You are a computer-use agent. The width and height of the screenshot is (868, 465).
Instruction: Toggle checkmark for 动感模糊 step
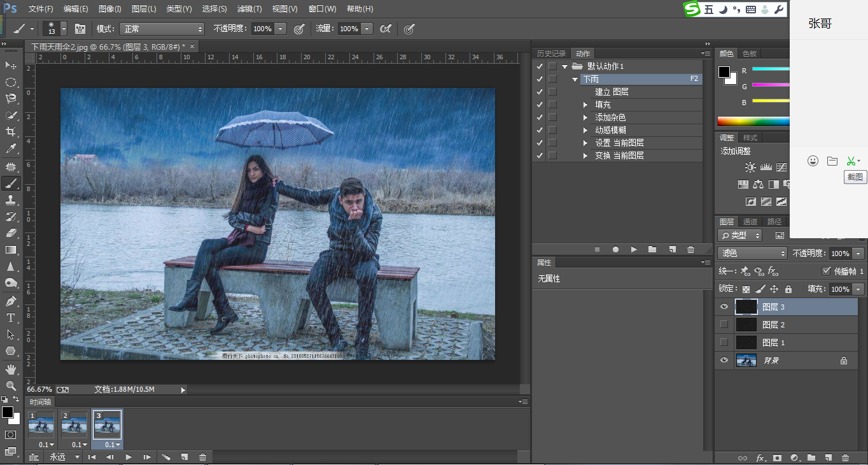(540, 130)
